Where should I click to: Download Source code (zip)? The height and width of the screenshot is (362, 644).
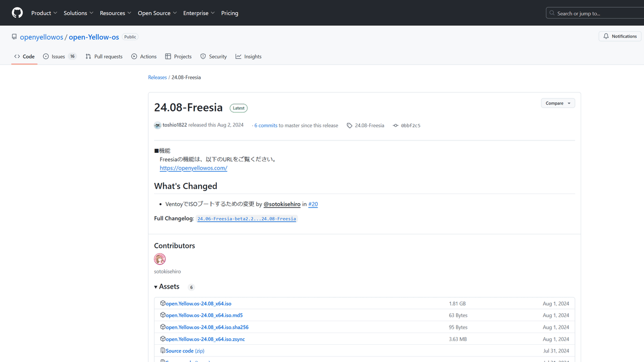(185, 351)
